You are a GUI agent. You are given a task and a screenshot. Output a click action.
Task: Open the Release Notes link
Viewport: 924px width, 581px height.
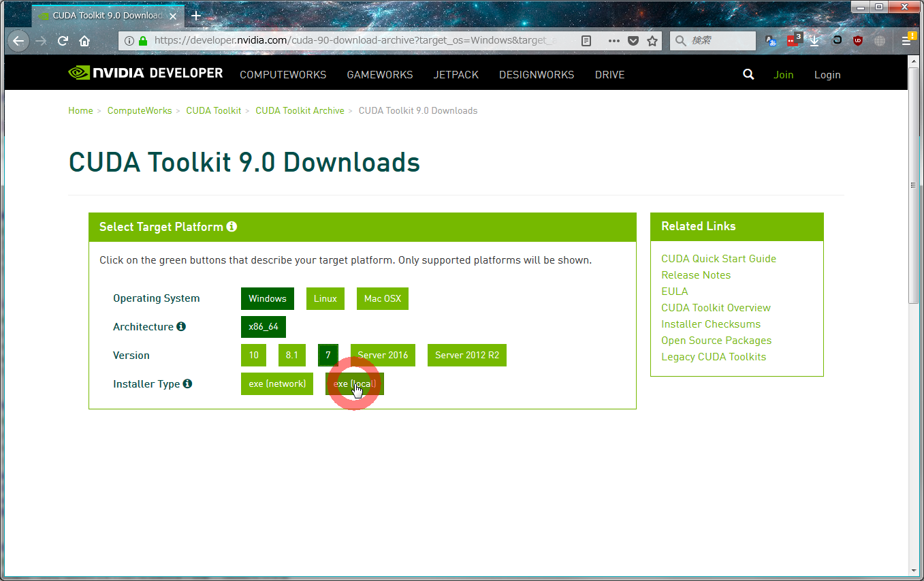point(696,275)
